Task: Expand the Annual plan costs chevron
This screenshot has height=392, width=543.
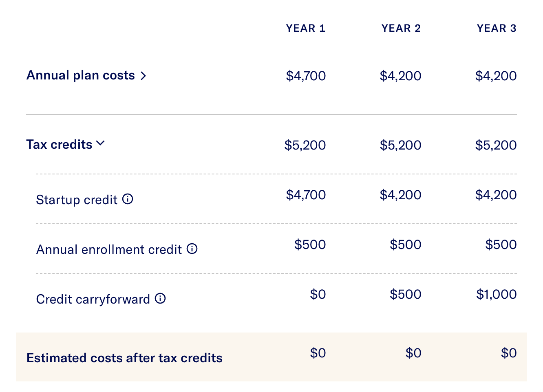Action: 143,76
